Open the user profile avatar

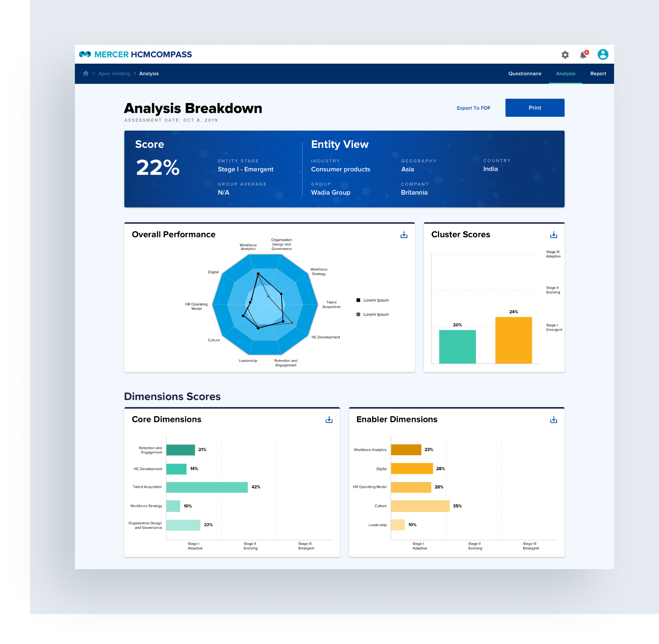[x=603, y=55]
